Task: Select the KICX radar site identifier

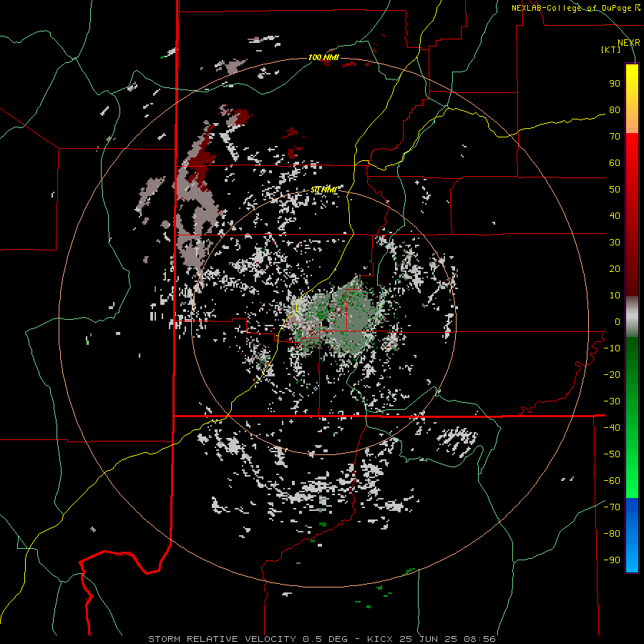Action: click(380, 639)
